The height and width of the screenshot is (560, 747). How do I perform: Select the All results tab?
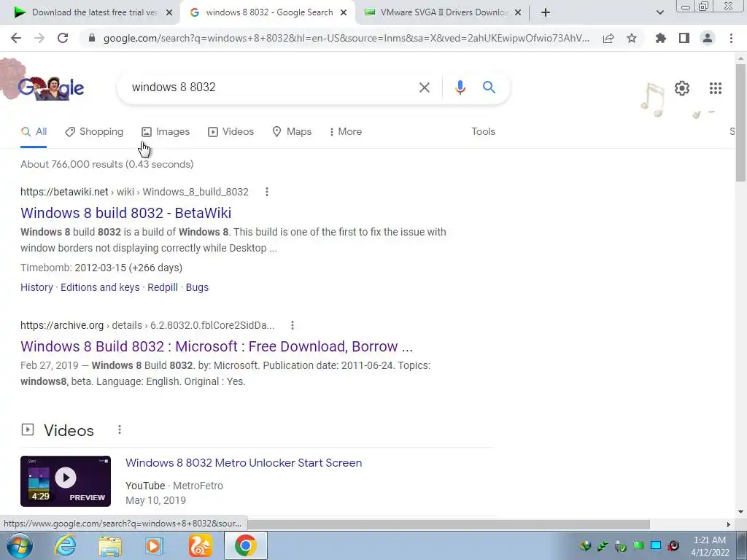34,132
